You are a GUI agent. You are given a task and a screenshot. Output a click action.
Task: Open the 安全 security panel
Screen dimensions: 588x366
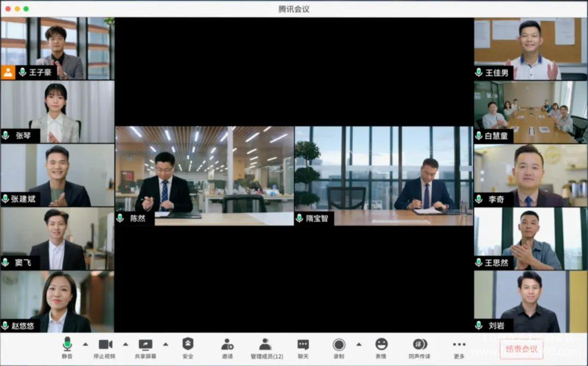click(x=187, y=344)
